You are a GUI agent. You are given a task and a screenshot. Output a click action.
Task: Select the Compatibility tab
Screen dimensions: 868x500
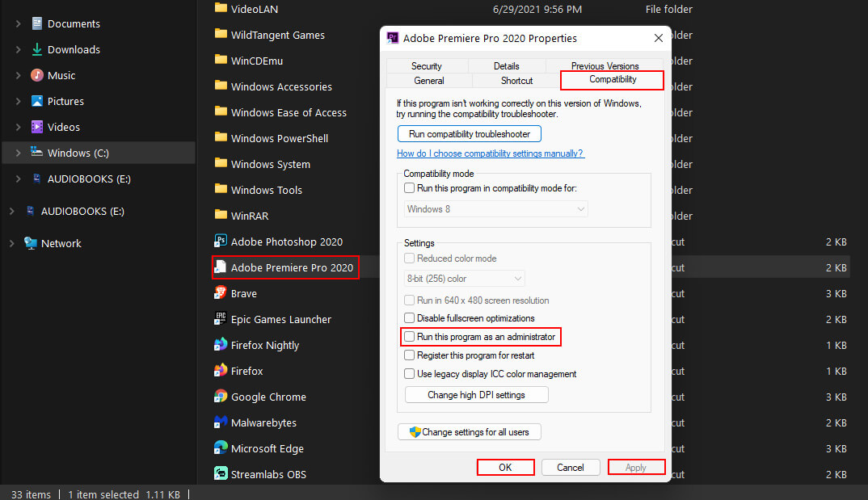click(613, 80)
